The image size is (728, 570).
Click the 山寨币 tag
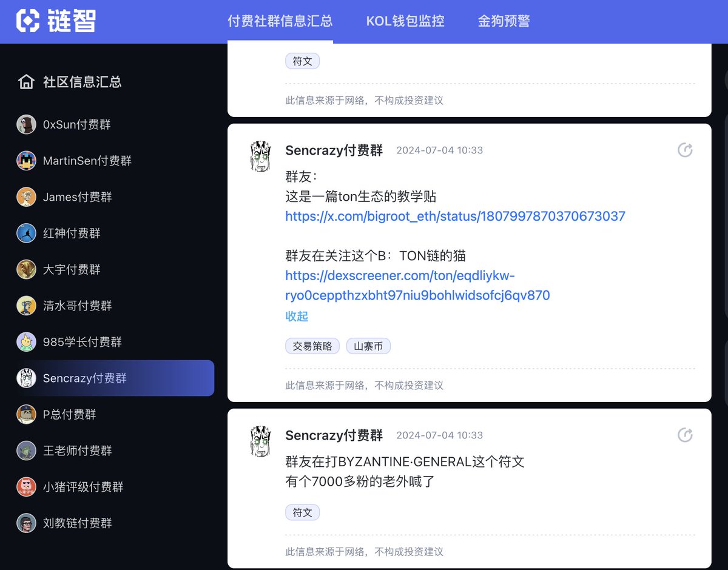point(368,346)
